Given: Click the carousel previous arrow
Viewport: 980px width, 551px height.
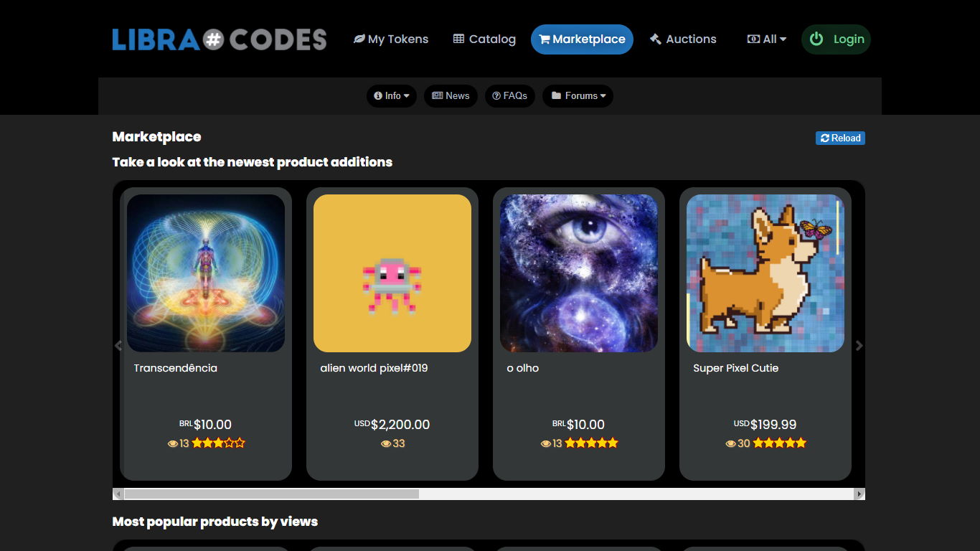Looking at the screenshot, I should (x=118, y=346).
